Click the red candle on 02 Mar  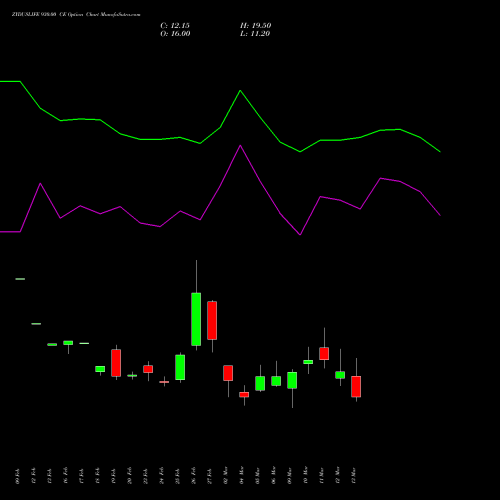[x=228, y=373]
